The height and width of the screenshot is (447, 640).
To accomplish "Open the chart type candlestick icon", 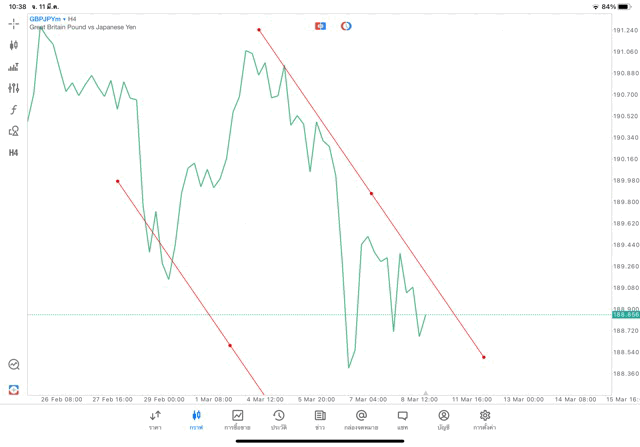I will coord(13,45).
